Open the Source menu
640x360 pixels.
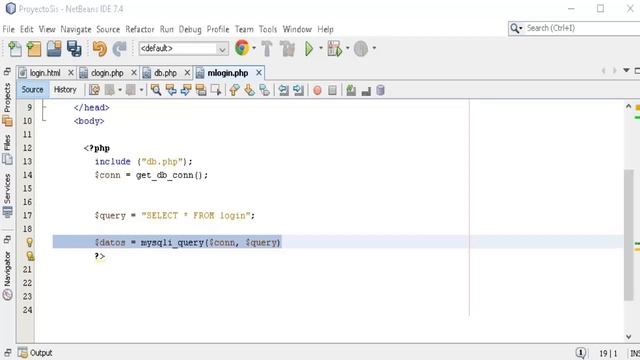pyautogui.click(x=108, y=29)
